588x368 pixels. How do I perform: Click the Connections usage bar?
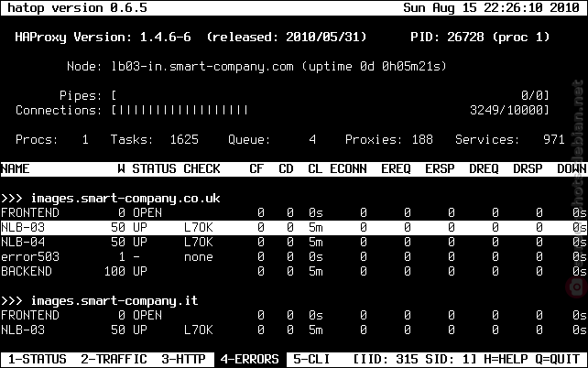[330, 110]
